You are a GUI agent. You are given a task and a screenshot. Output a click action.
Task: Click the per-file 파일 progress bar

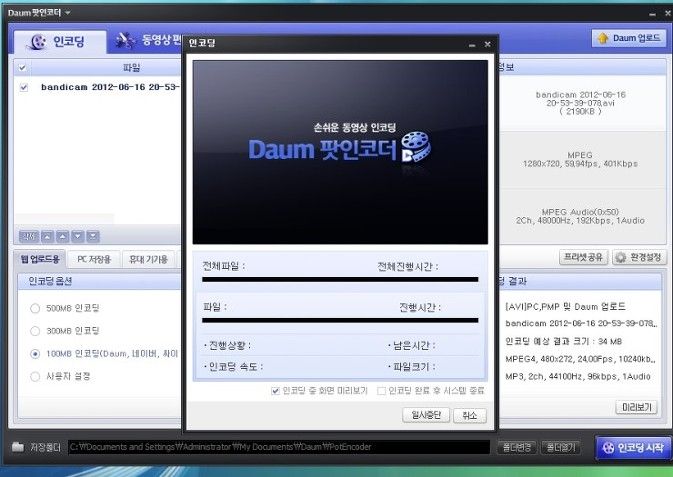click(x=340, y=320)
